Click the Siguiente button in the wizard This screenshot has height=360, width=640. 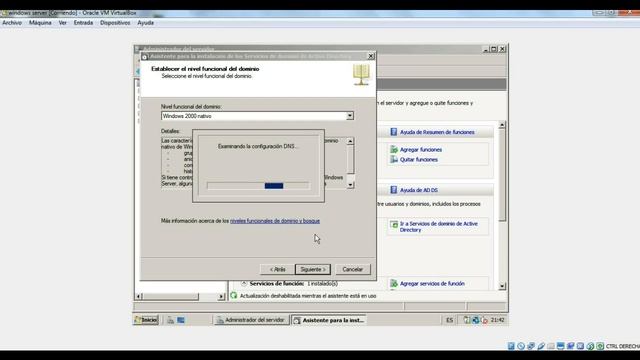[x=313, y=269]
